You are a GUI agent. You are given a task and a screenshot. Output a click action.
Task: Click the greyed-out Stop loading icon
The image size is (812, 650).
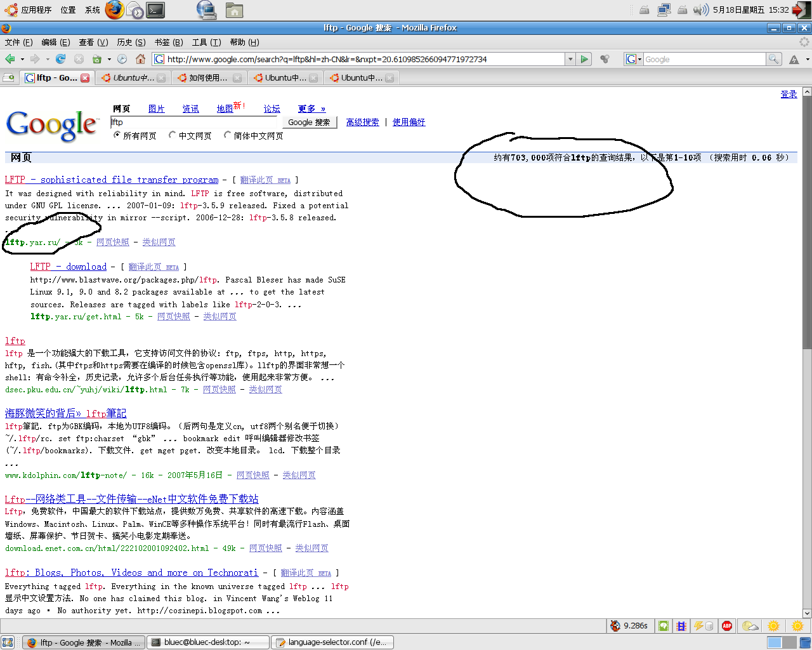click(79, 59)
